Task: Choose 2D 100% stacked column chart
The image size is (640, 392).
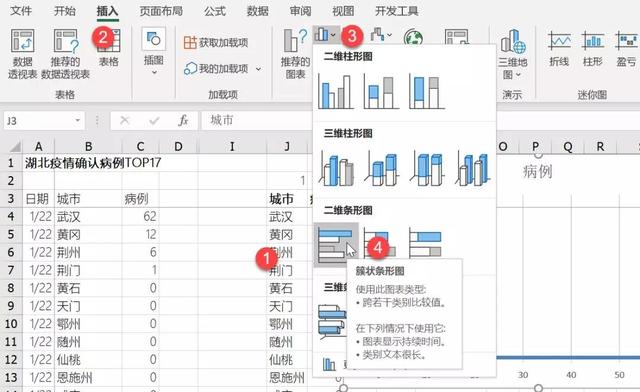Action: pyautogui.click(x=427, y=91)
